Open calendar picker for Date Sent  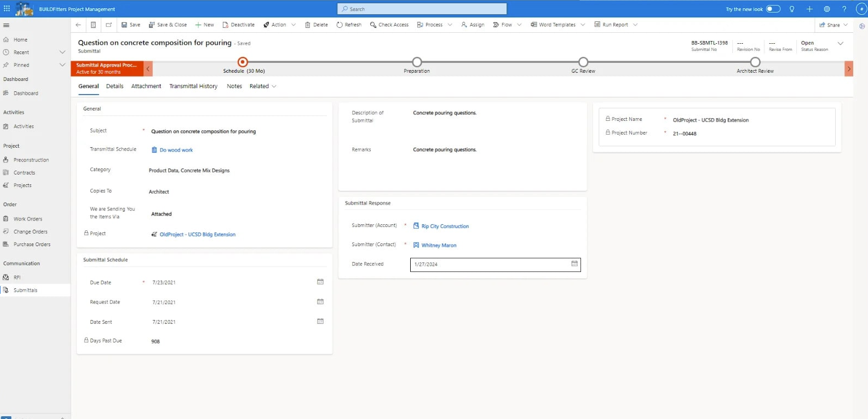pyautogui.click(x=320, y=321)
